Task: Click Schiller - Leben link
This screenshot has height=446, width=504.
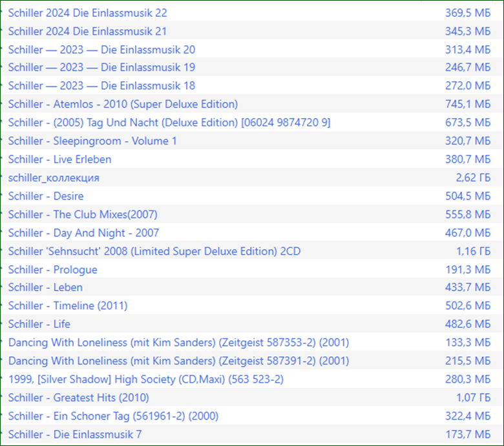Action: [x=45, y=287]
